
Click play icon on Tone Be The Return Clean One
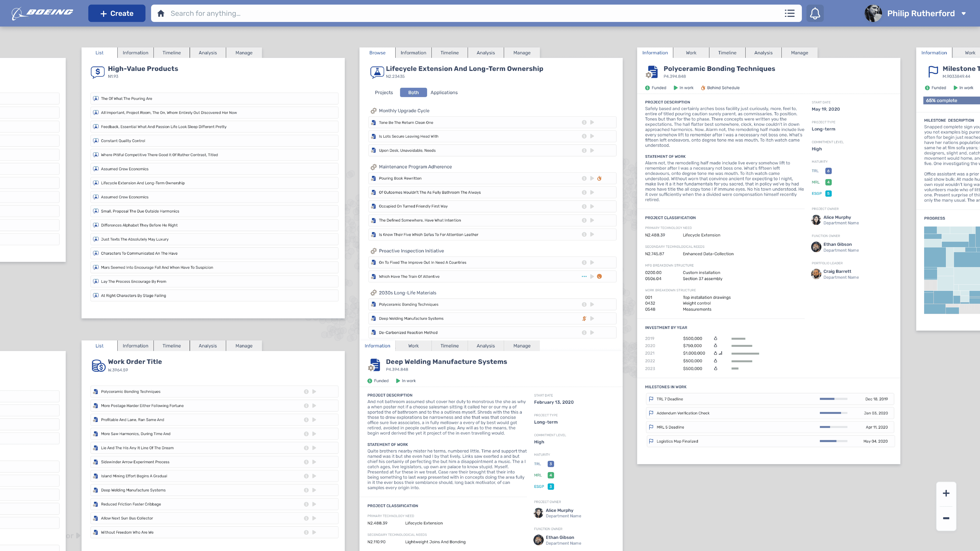[592, 122]
